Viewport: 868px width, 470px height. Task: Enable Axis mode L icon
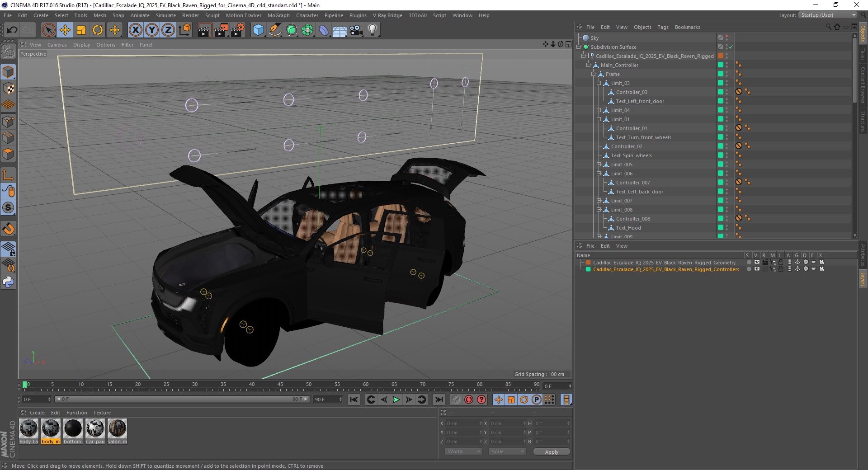coord(8,175)
